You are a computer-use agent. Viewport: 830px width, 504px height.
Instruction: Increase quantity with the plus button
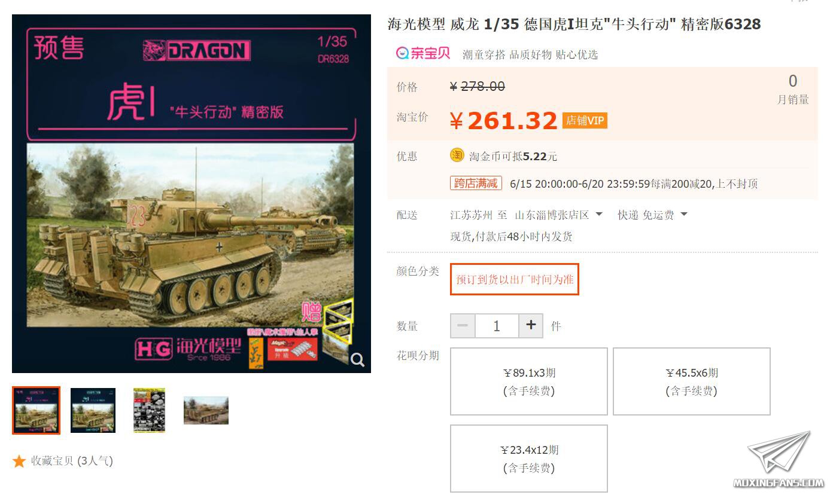531,325
